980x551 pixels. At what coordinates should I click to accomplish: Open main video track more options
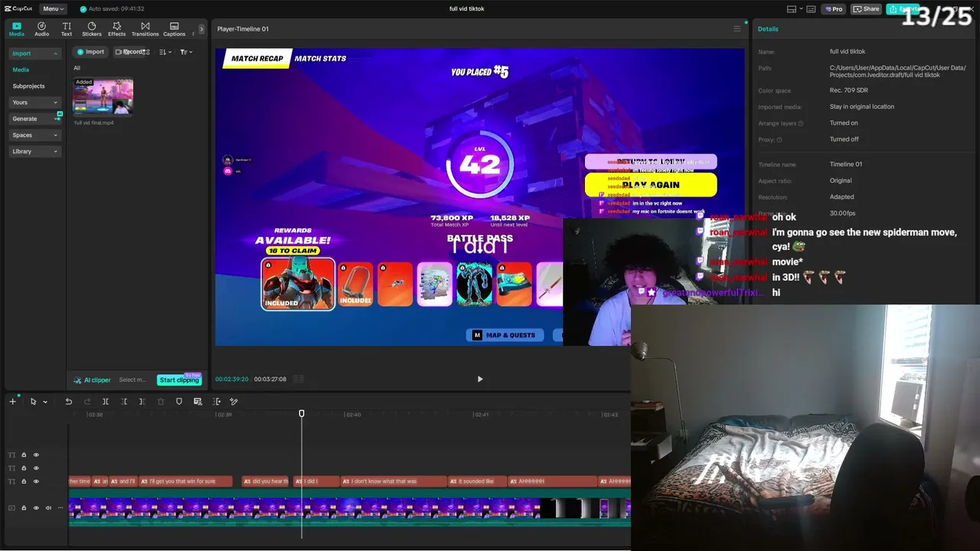pos(60,507)
